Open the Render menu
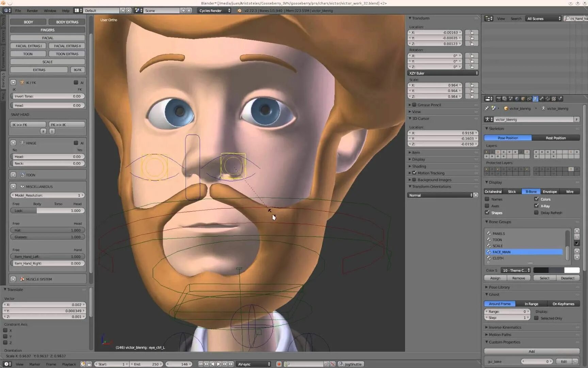 tap(32, 11)
